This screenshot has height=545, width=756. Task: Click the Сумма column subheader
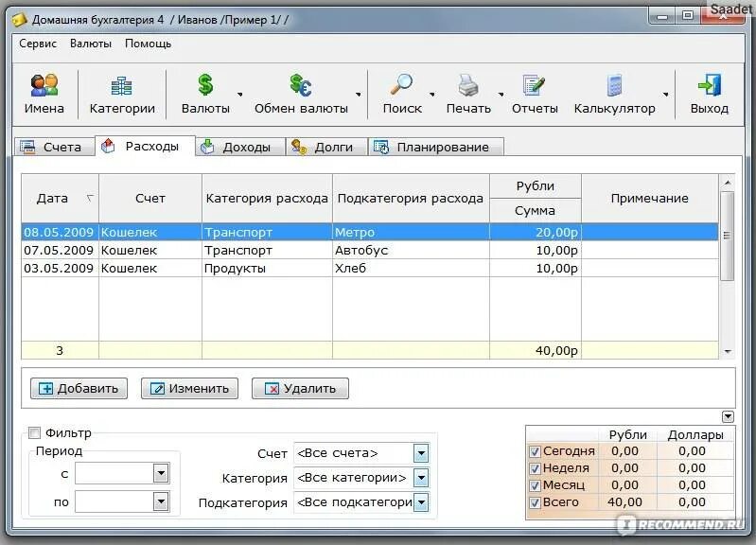point(536,210)
